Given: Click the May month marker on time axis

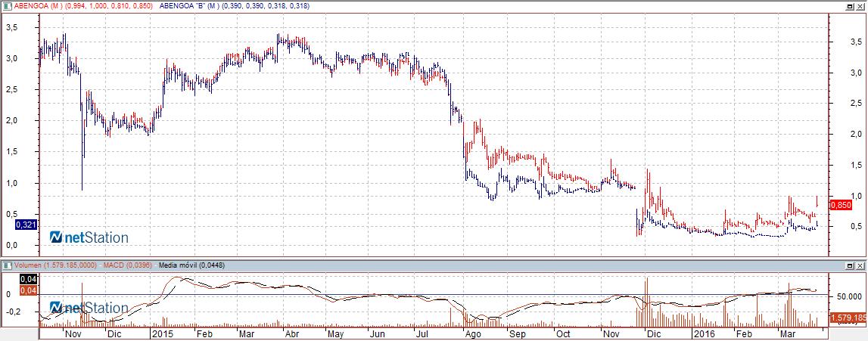Looking at the screenshot, I should [x=335, y=334].
